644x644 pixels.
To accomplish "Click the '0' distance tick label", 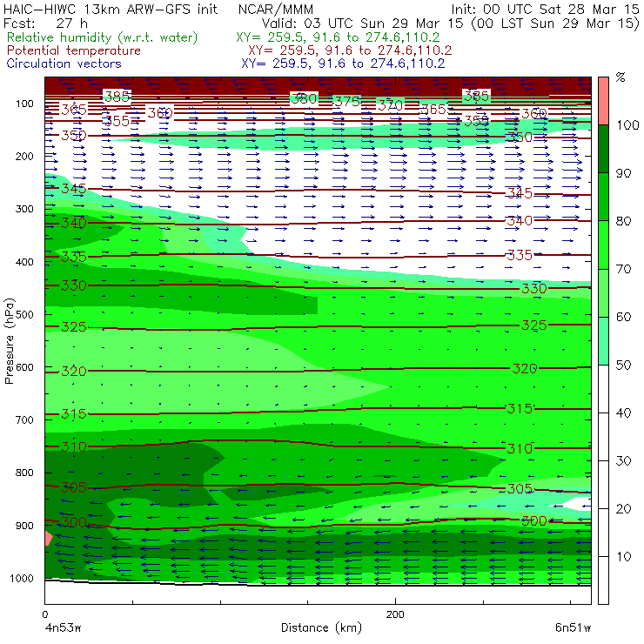I will [x=44, y=614].
